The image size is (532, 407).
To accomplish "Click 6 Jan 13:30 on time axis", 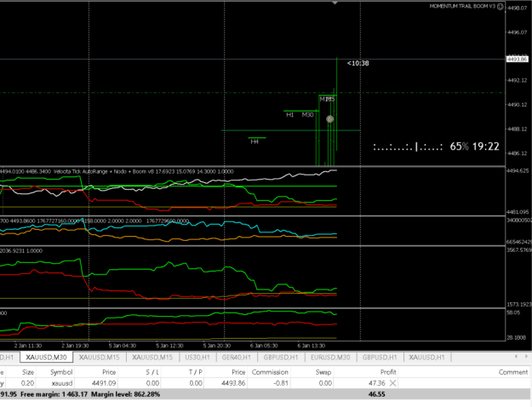I will [x=312, y=346].
